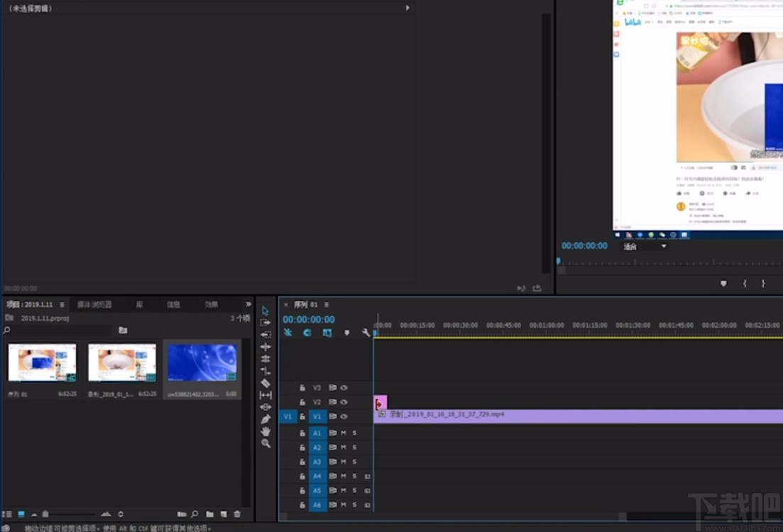Open the 效果 tab

pyautogui.click(x=212, y=304)
